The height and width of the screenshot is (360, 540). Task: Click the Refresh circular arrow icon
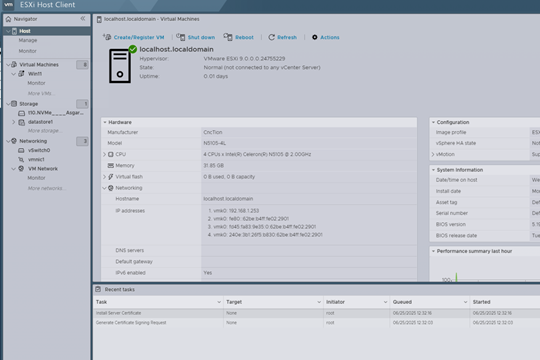[271, 37]
